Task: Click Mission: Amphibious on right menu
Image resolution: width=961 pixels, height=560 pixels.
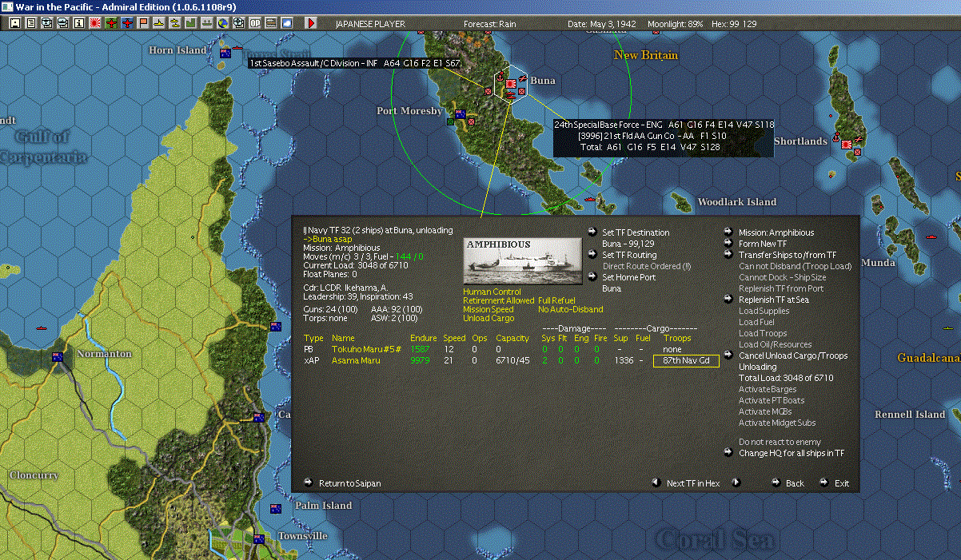Action: click(x=776, y=232)
